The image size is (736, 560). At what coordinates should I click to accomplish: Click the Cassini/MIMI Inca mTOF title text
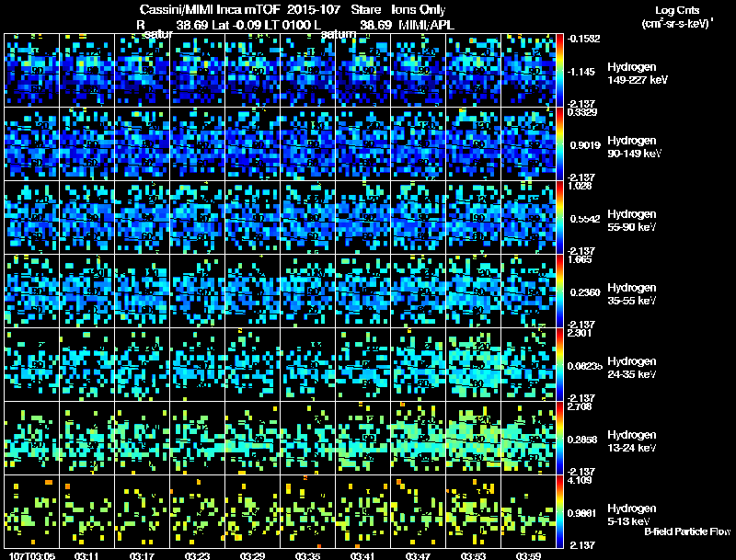(x=210, y=9)
